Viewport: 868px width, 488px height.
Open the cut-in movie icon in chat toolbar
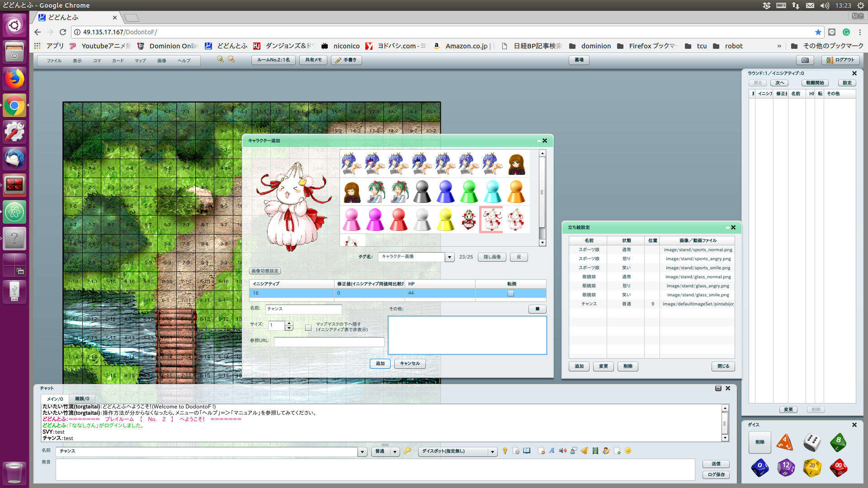click(595, 451)
